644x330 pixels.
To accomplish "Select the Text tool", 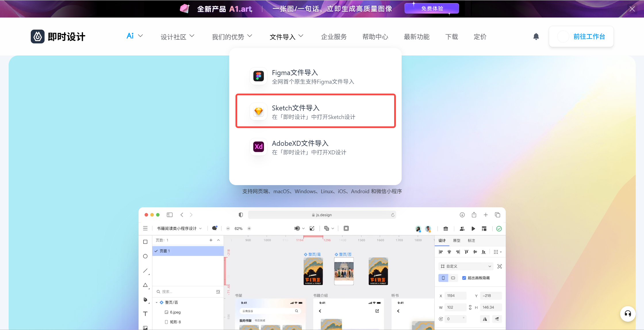I will 145,314.
